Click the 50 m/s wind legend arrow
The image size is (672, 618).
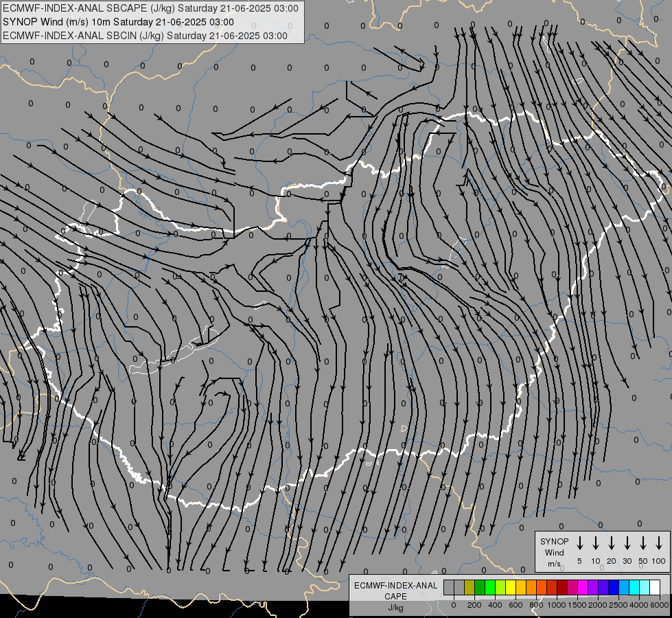click(643, 543)
